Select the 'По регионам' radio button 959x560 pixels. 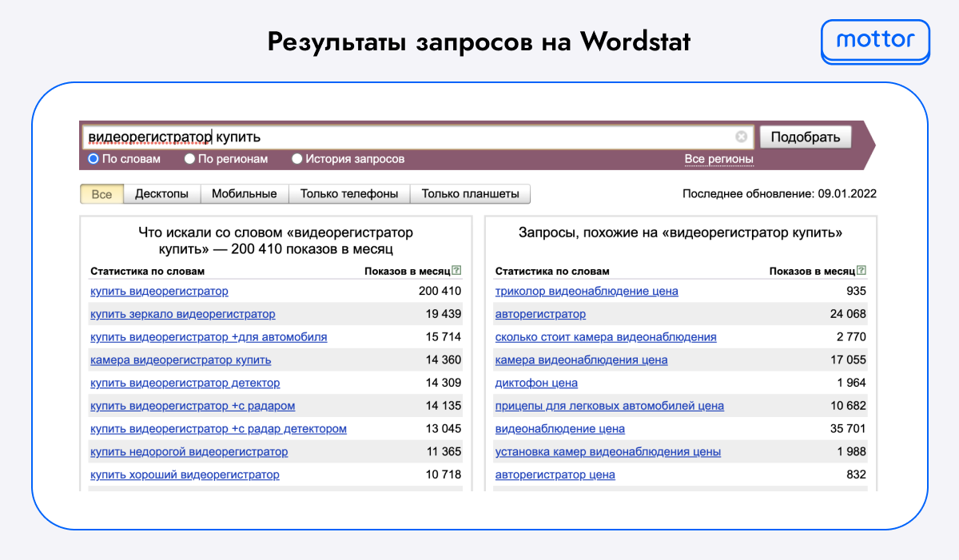point(189,159)
